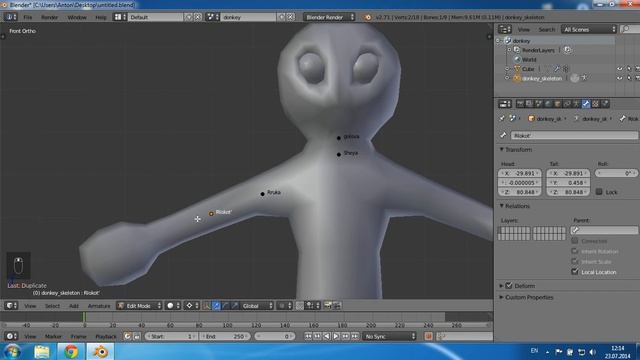Open the Armature menu in viewport header
This screenshot has height=360, width=640.
coord(99,306)
